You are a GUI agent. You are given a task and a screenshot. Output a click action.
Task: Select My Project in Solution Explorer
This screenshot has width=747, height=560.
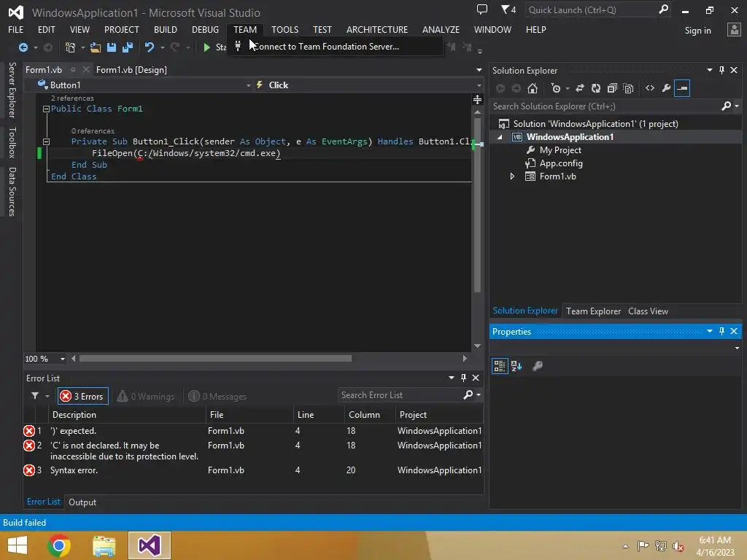[560, 150]
